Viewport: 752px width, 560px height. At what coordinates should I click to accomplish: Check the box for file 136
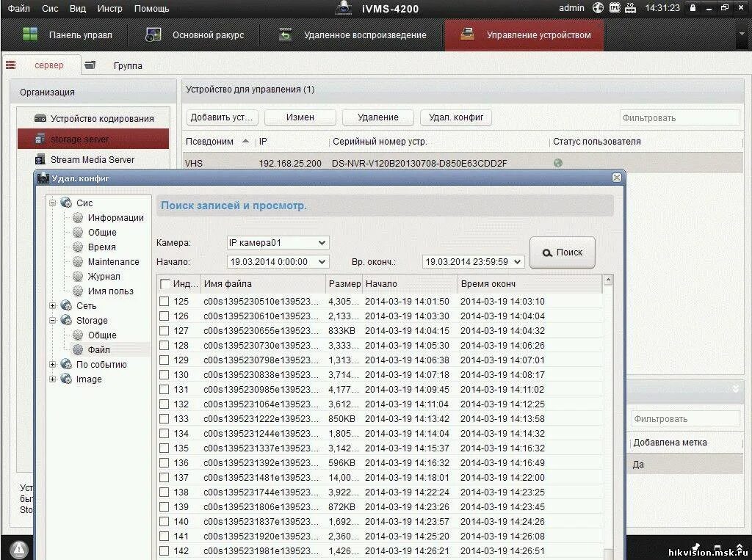tap(164, 462)
